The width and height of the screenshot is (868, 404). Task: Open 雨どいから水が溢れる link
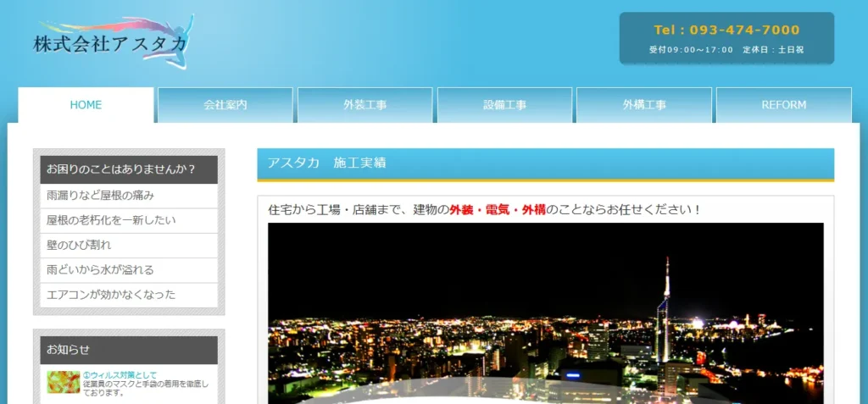100,269
